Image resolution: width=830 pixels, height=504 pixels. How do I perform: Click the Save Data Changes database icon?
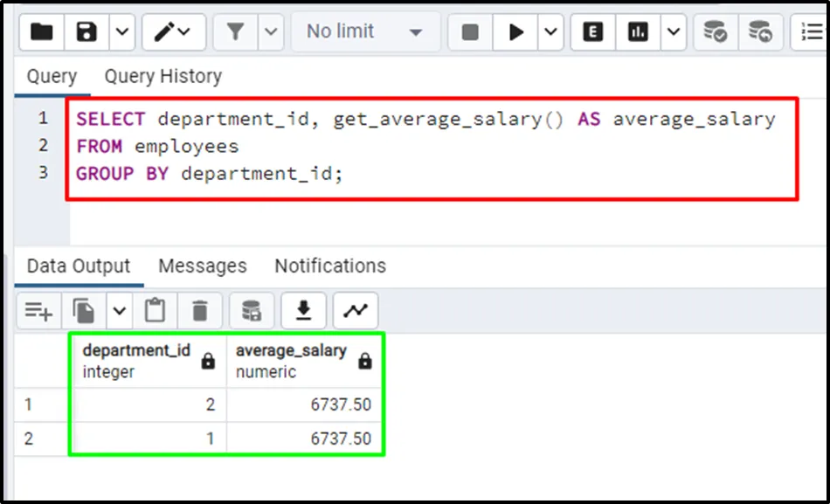click(x=252, y=310)
